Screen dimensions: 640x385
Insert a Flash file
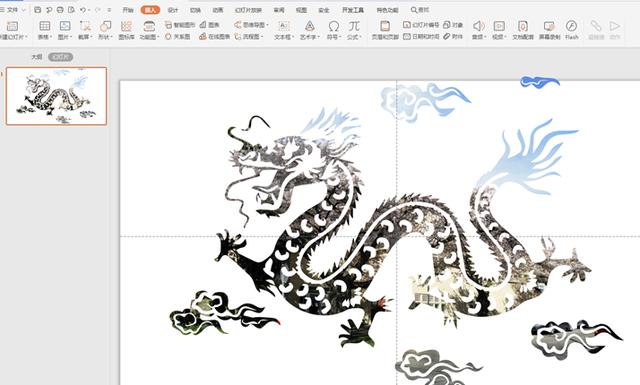pyautogui.click(x=571, y=30)
